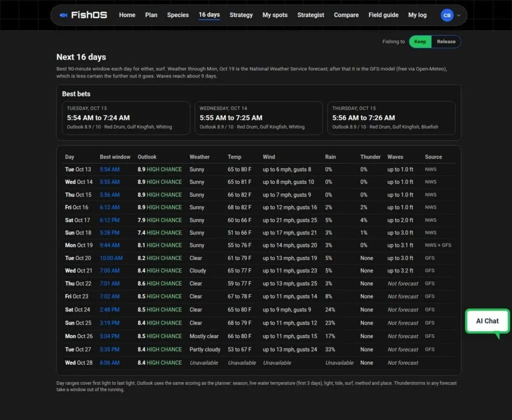
Task: Open the 7:00 AM window for Wed Oct 21
Action: pyautogui.click(x=109, y=270)
